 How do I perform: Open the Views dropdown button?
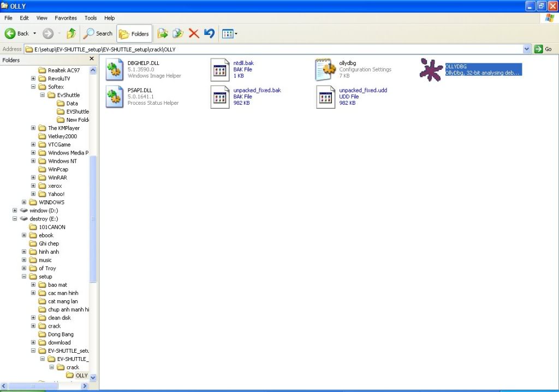tap(230, 34)
